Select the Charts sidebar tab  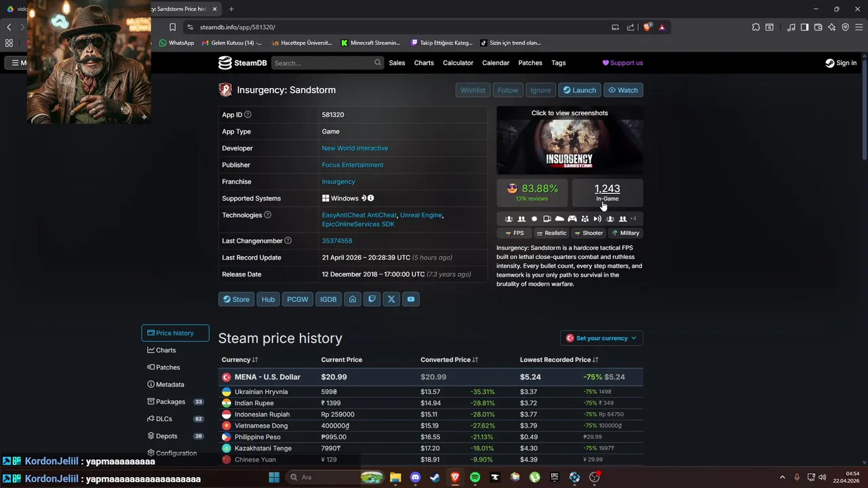point(175,350)
